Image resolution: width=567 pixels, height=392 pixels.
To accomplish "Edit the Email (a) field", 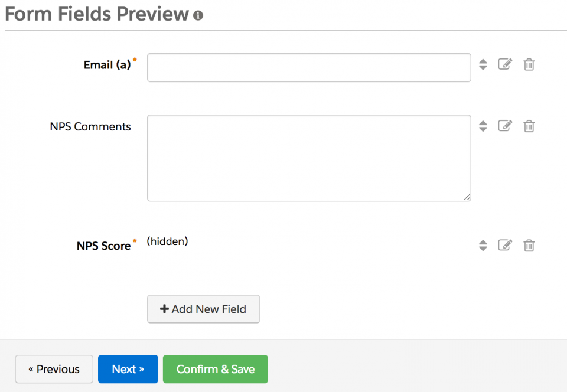I will 505,64.
